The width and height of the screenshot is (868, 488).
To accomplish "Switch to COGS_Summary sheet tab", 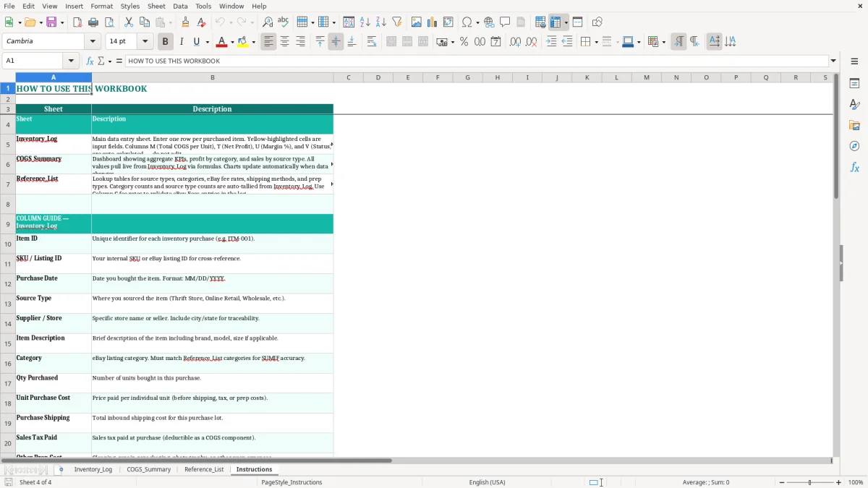I will pos(149,469).
